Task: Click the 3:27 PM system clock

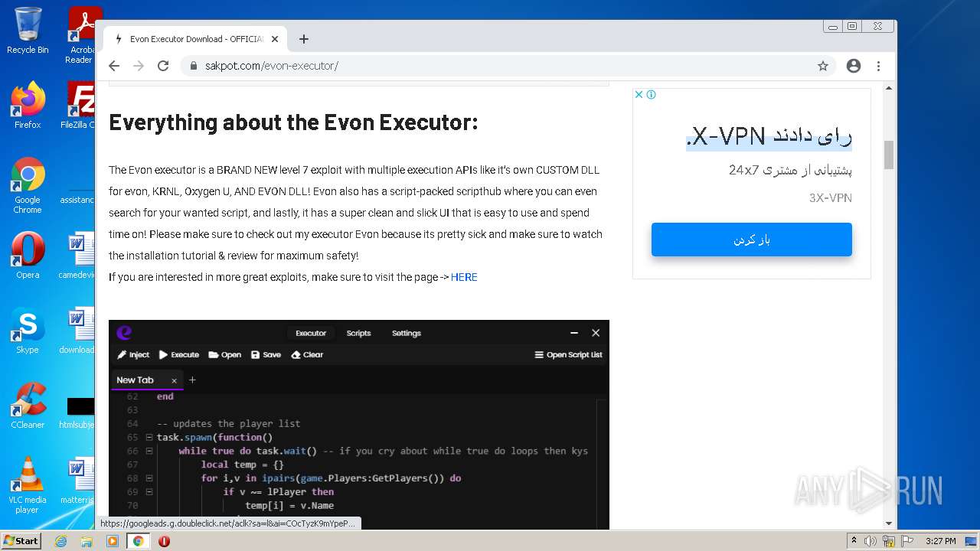Action: pyautogui.click(x=940, y=541)
